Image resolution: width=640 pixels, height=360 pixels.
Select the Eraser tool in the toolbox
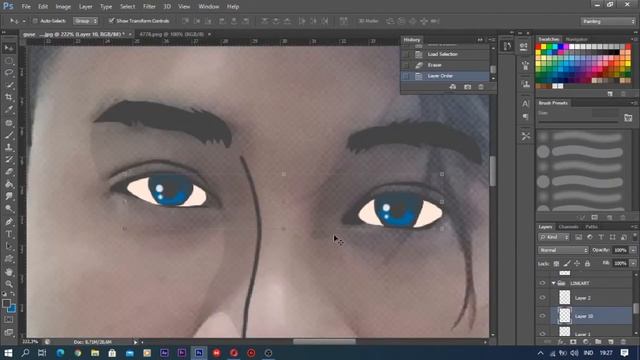(x=9, y=172)
